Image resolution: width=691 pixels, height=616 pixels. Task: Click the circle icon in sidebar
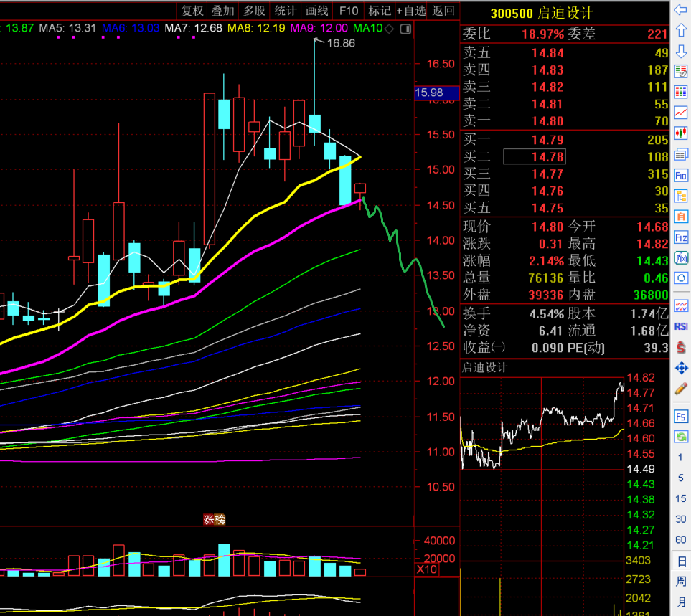point(681,278)
